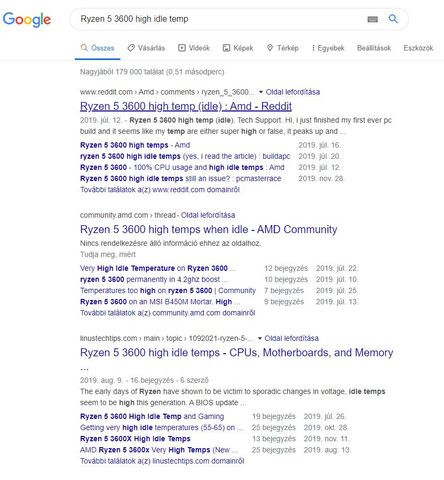444x480 pixels.
Task: Show more results from www.reddit.com domain
Action: tap(160, 190)
